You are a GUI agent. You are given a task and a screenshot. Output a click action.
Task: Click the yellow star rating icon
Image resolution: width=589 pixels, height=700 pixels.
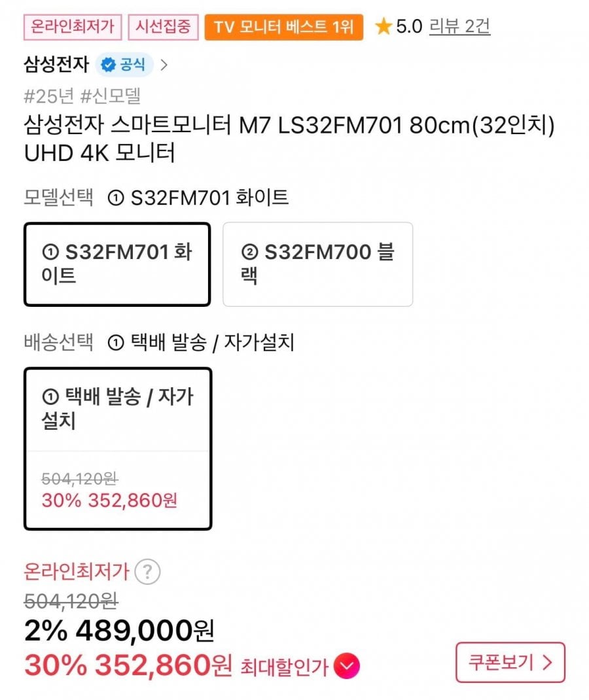point(384,27)
